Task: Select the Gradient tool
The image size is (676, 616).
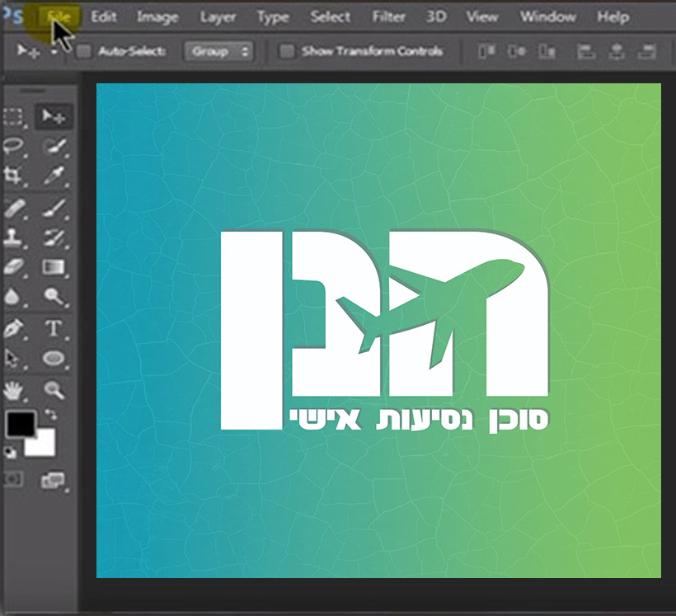Action: tap(54, 267)
